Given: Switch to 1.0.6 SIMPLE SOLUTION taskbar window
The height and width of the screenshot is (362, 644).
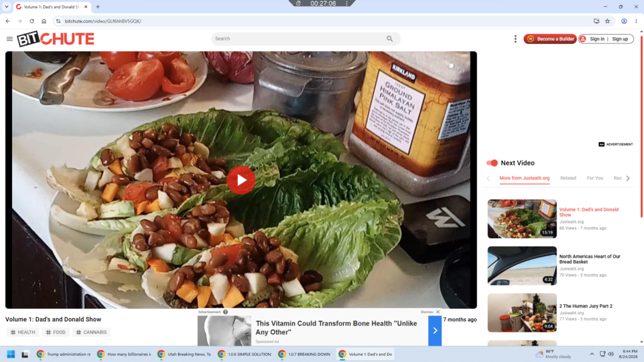Looking at the screenshot, I should click(x=245, y=354).
